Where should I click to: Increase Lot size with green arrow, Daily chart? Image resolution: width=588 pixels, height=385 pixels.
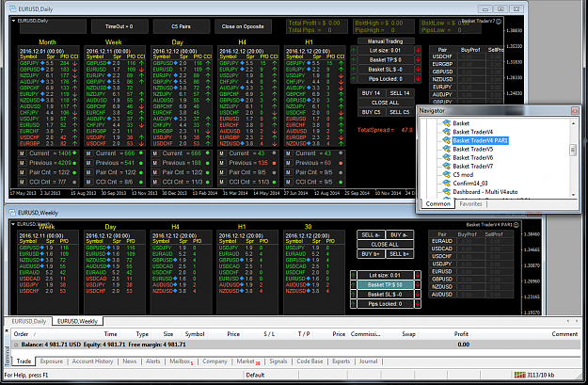[354, 50]
